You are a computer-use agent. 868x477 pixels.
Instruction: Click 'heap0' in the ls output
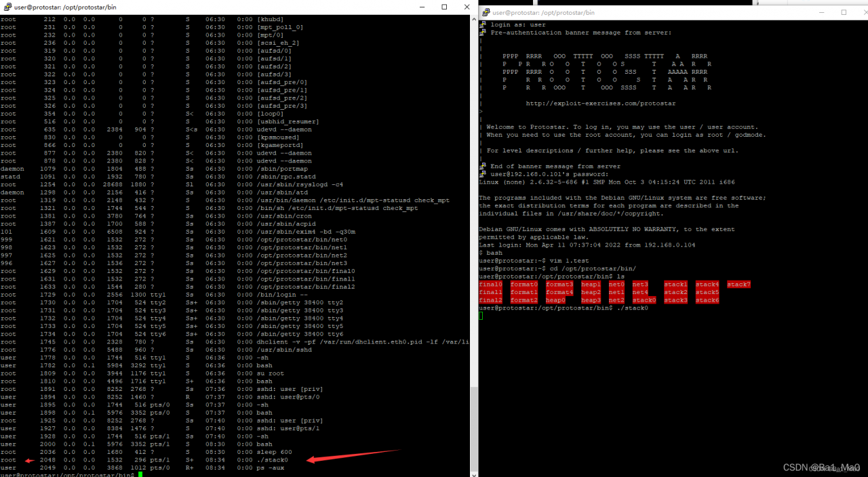pyautogui.click(x=555, y=300)
